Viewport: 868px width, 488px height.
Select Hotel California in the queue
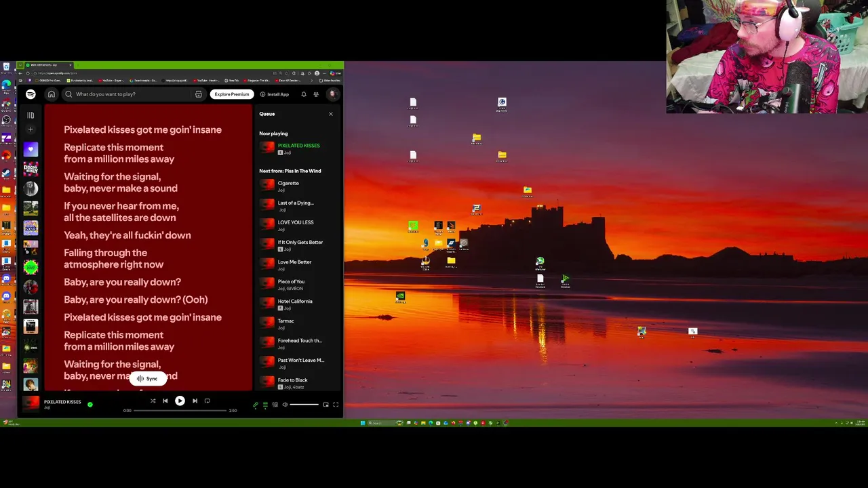pyautogui.click(x=298, y=304)
